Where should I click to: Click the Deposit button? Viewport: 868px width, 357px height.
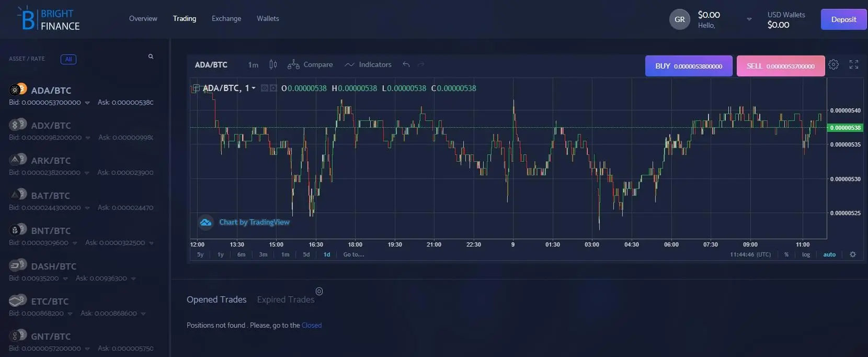coord(844,19)
